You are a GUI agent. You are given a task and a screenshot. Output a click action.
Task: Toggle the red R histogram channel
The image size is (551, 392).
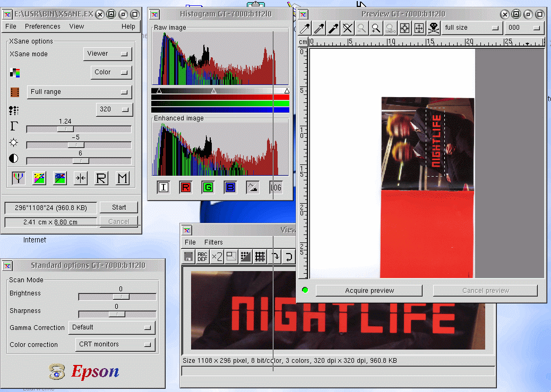coord(186,187)
